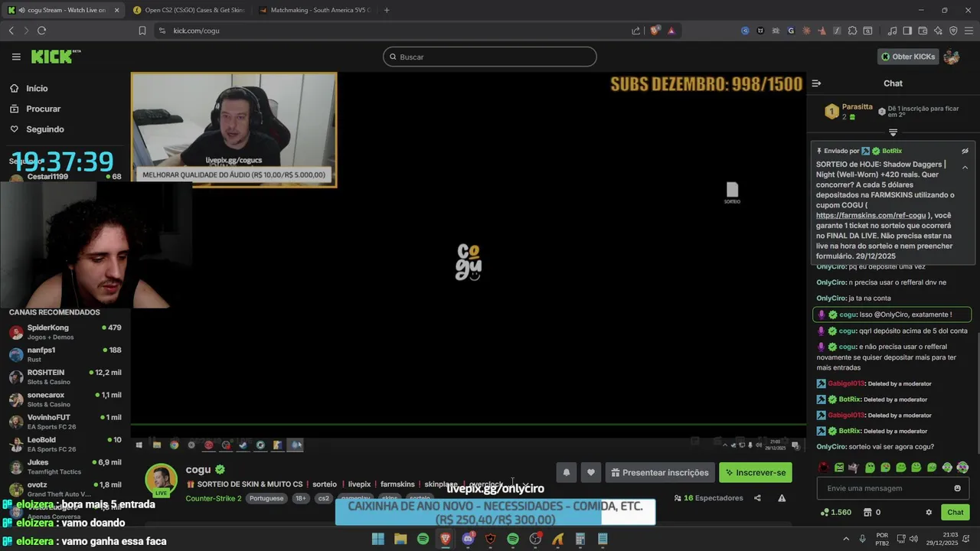The image size is (980, 551).
Task: Open LeoBold recommended channel
Action: point(65,444)
